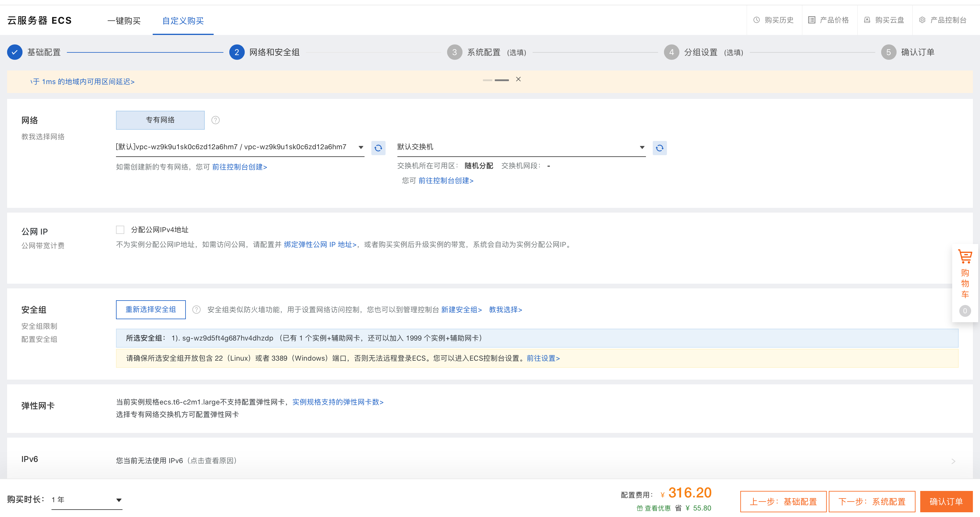Click the shopping cart count badge
980x517 pixels.
click(965, 311)
